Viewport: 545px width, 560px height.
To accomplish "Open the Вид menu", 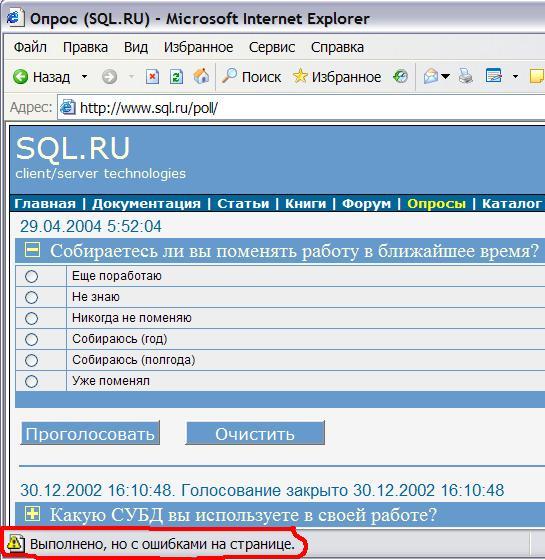I will click(136, 47).
